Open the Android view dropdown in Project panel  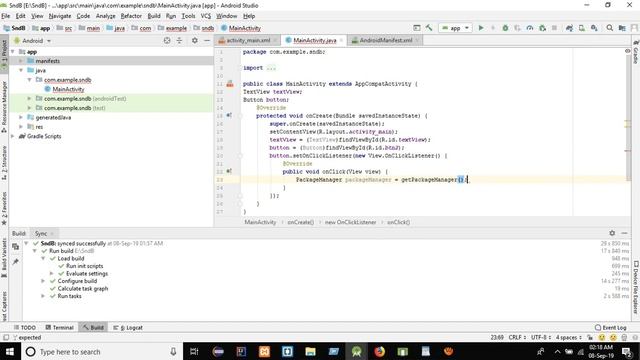click(x=33, y=41)
